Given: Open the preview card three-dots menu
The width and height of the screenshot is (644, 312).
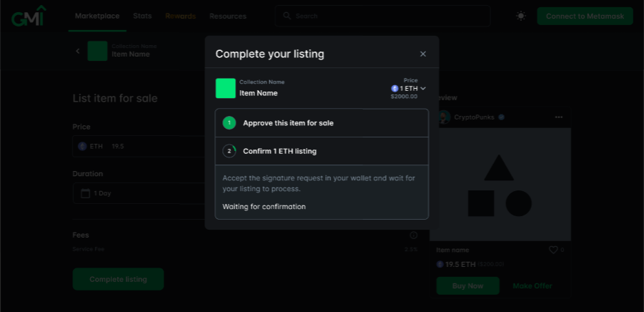Looking at the screenshot, I should [558, 117].
